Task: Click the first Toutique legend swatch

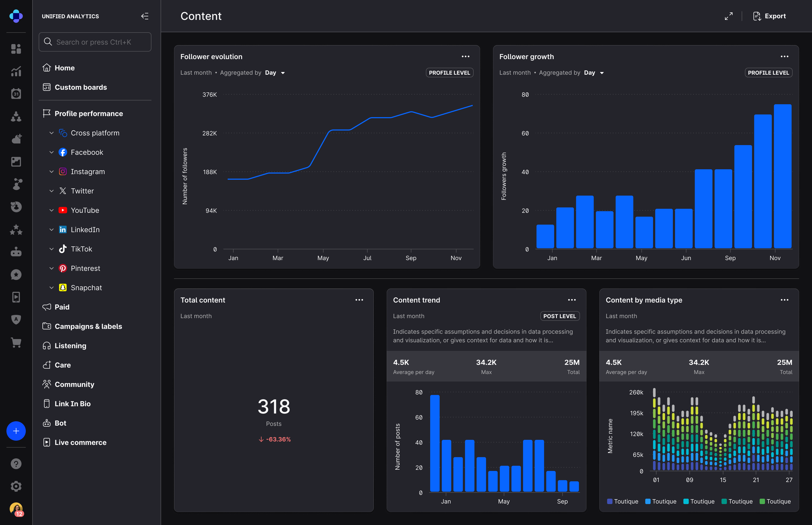Action: click(x=610, y=501)
